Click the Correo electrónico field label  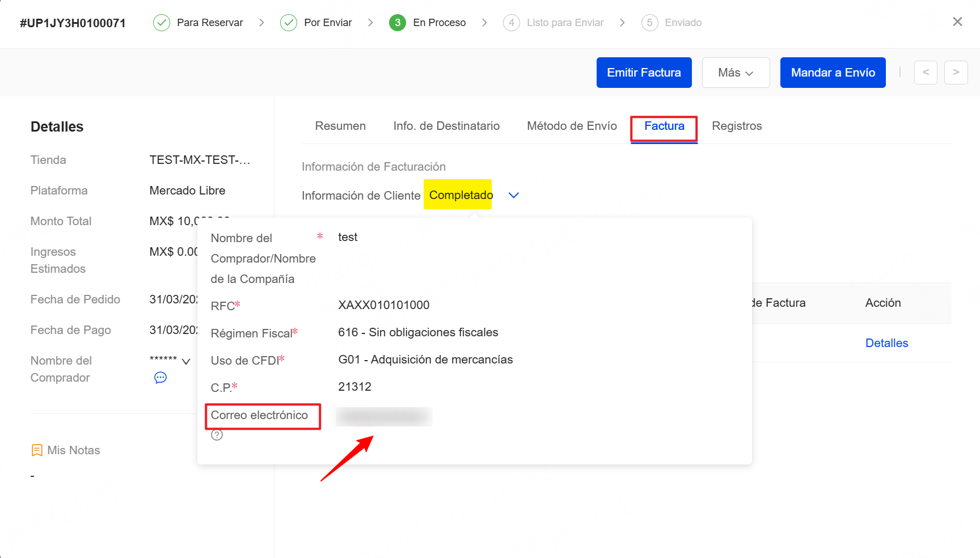259,415
